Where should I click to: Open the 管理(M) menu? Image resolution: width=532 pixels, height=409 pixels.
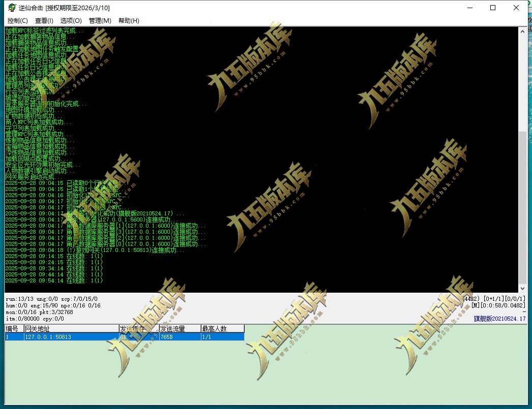[100, 21]
